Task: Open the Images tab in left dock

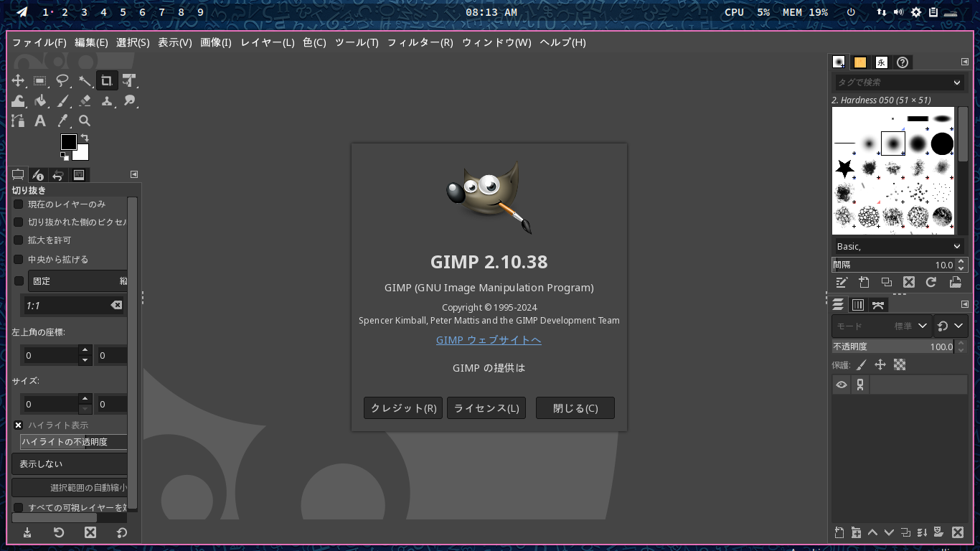Action: (x=79, y=175)
